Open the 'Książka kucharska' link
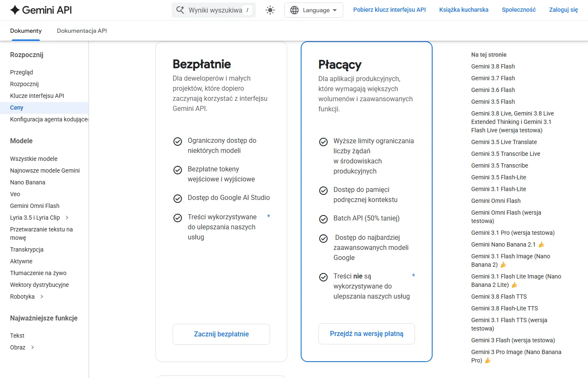Viewport: 588px width, 378px height. (464, 10)
